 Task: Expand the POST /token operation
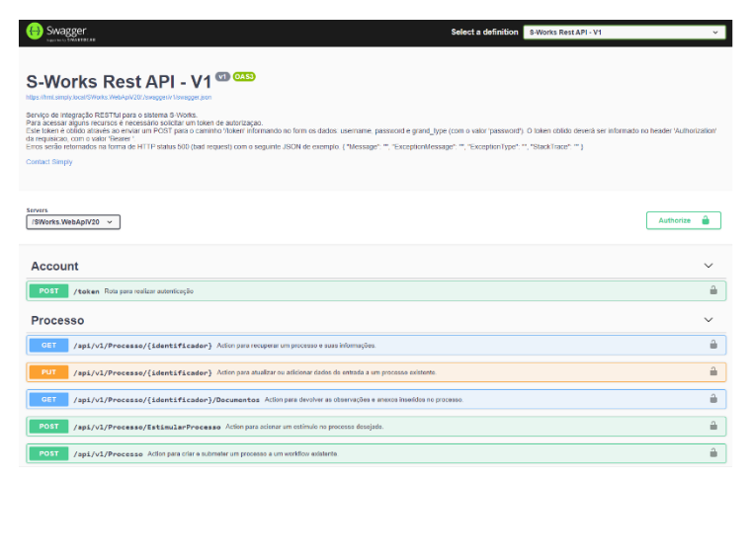pos(375,291)
